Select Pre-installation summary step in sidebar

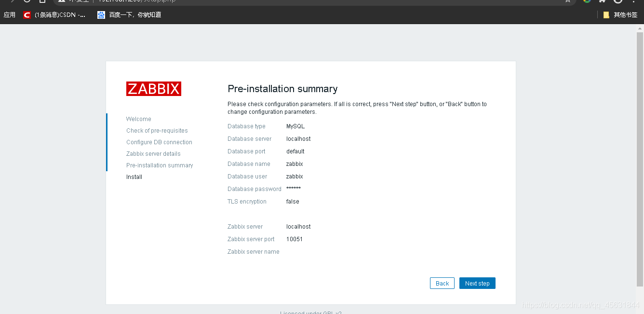160,165
